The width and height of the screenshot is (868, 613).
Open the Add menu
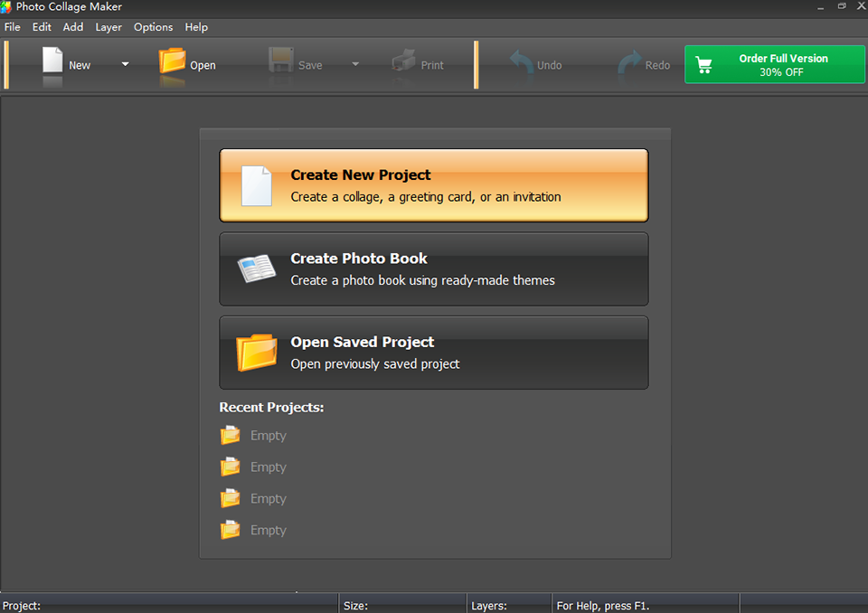(x=73, y=27)
